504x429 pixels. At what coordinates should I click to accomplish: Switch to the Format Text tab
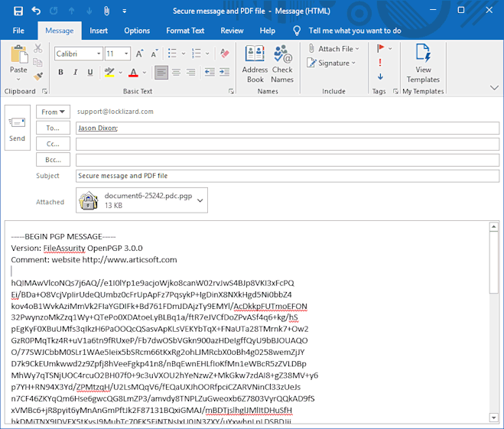pyautogui.click(x=185, y=31)
